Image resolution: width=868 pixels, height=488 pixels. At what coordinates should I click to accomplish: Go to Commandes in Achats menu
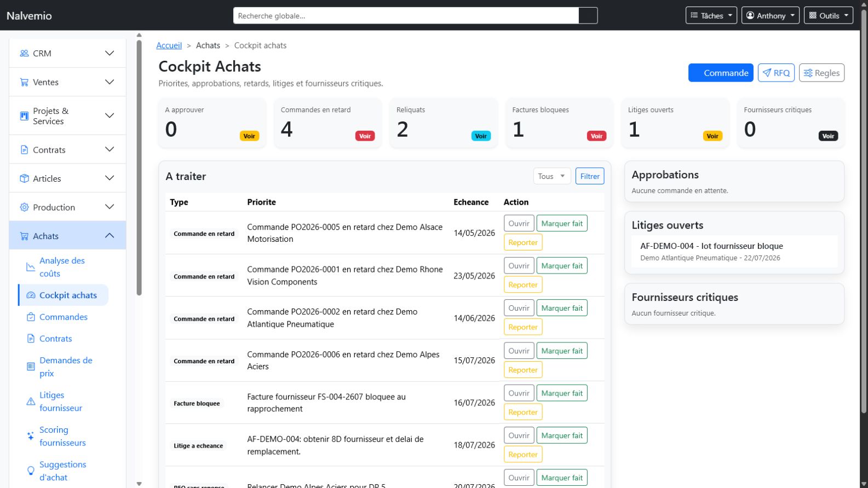(x=64, y=317)
